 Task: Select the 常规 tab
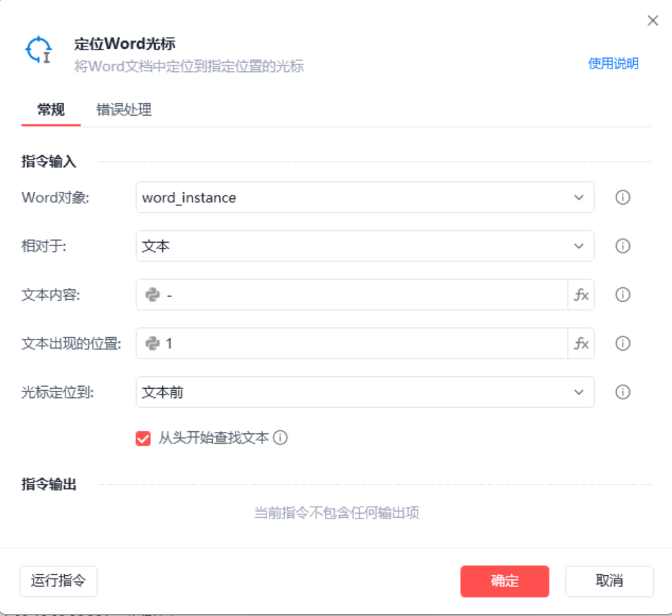[x=51, y=110]
